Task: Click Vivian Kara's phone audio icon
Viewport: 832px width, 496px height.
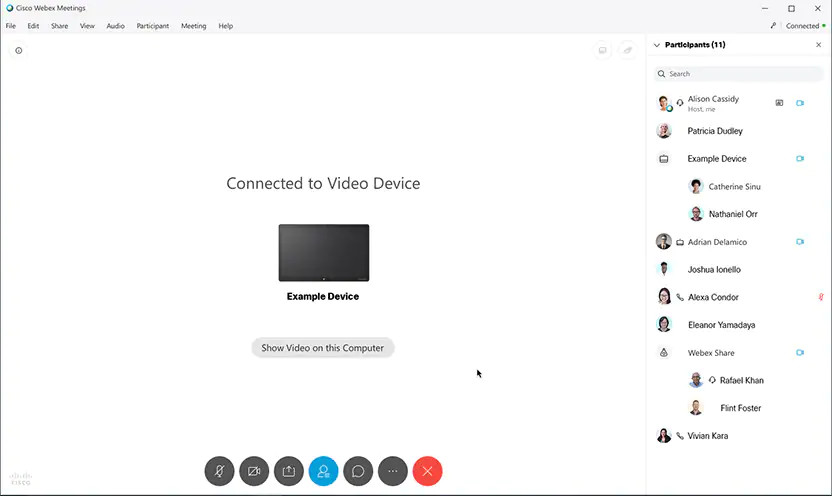Action: pyautogui.click(x=680, y=436)
